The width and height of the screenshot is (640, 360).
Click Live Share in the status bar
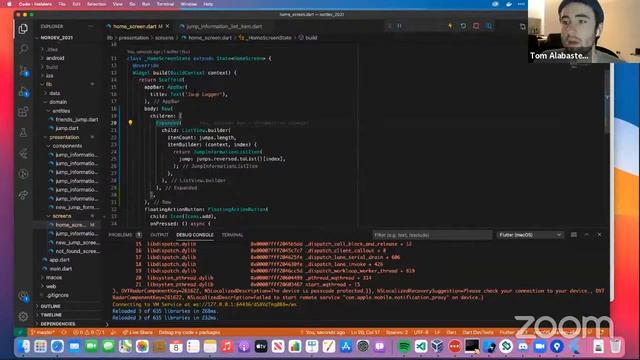(137, 332)
